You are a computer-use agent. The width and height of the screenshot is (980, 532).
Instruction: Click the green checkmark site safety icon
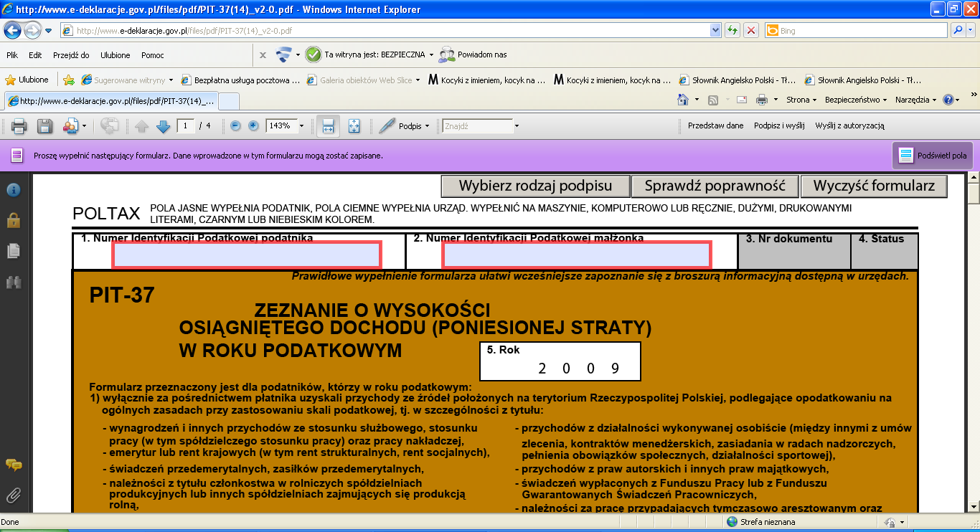[x=313, y=54]
